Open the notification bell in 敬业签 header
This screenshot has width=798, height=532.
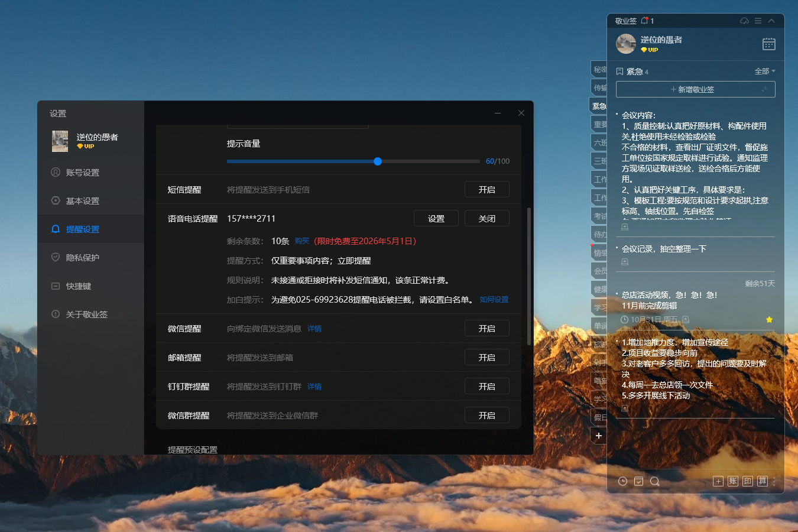pos(645,21)
